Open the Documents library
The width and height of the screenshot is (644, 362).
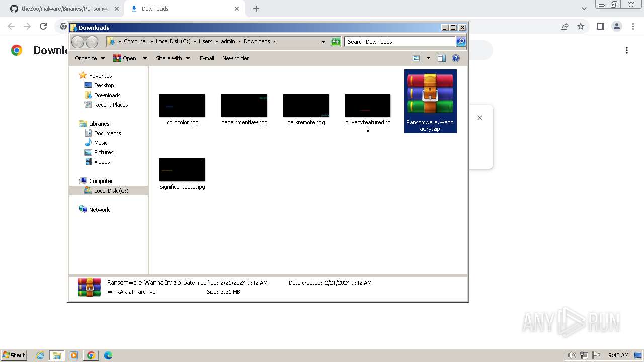pyautogui.click(x=107, y=133)
